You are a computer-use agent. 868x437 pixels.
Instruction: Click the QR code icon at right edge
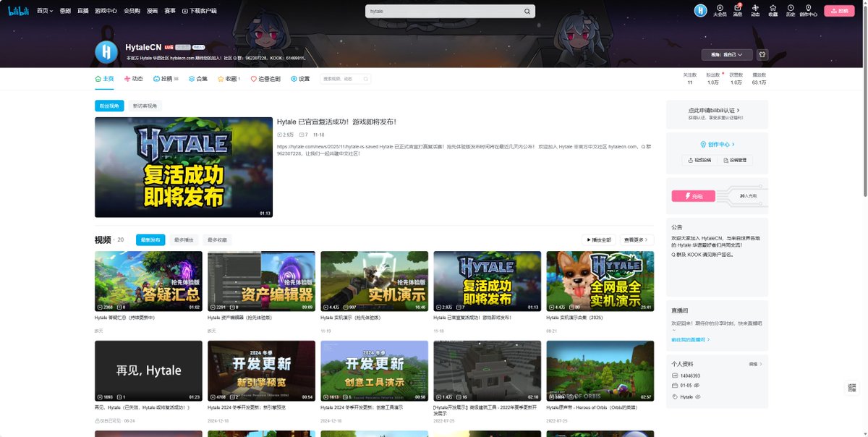click(x=852, y=389)
